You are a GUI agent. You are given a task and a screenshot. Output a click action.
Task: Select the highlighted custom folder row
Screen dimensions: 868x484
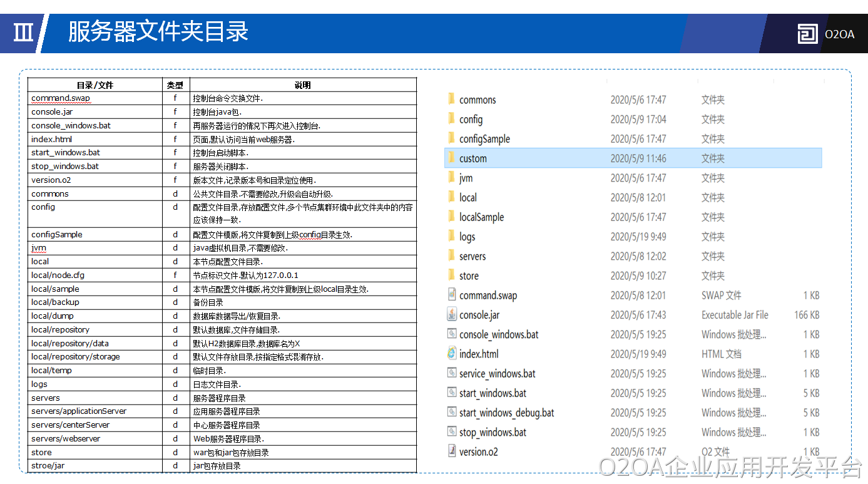point(632,158)
